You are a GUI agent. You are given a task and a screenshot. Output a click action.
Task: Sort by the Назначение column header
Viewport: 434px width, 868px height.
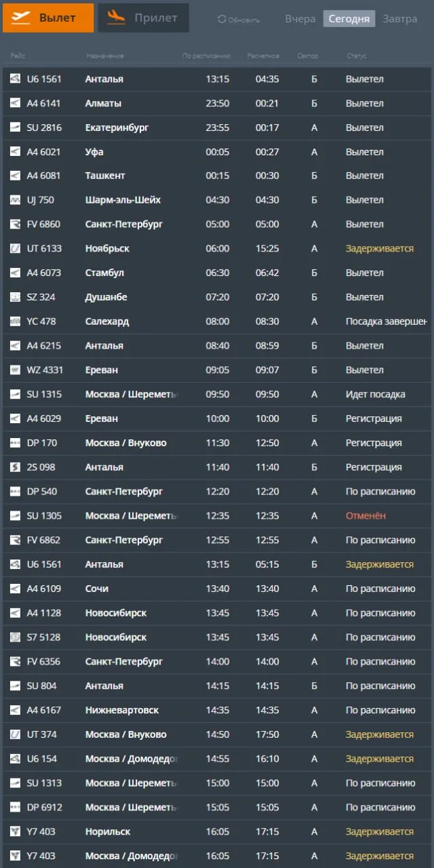105,56
